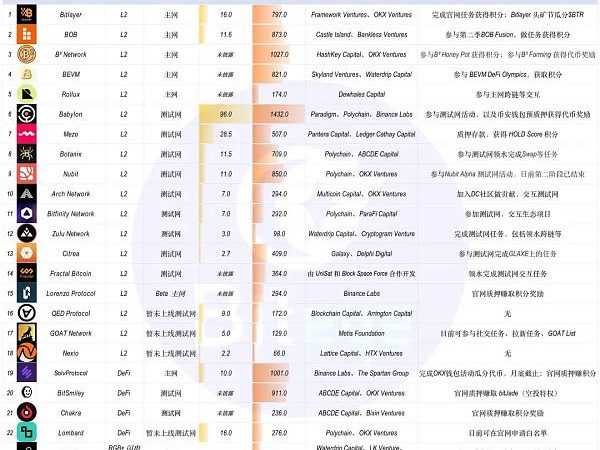Click Citrea's 2.7 funding value

click(226, 253)
